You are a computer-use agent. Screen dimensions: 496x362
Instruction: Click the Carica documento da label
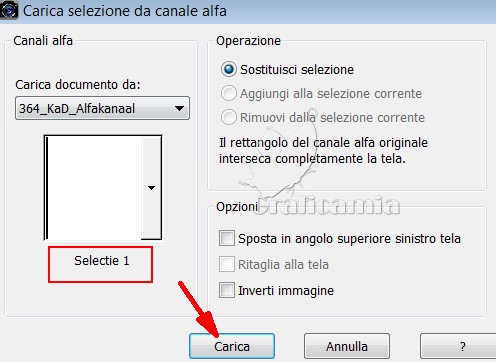coord(78,85)
